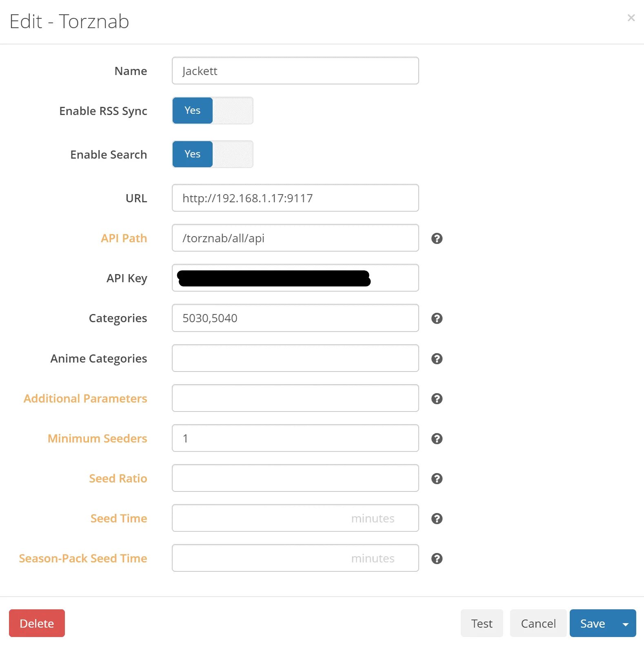Image resolution: width=644 pixels, height=646 pixels.
Task: Click the Additional Parameters label
Action: [x=85, y=398]
